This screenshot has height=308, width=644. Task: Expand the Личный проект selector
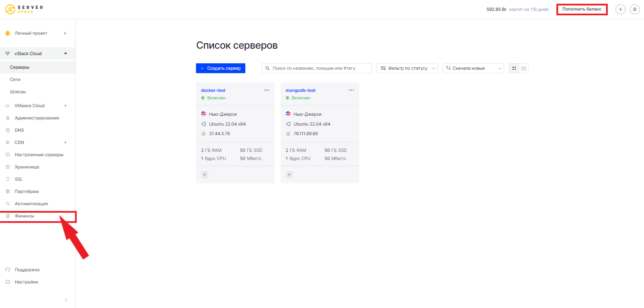(38, 33)
